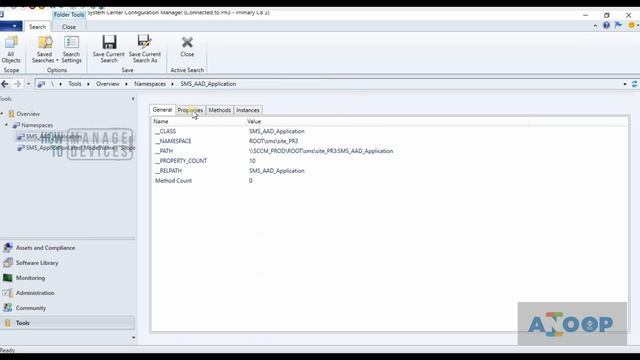The height and width of the screenshot is (360, 640).
Task: Select the __PROPERTY_COUNT row
Action: coord(389,161)
